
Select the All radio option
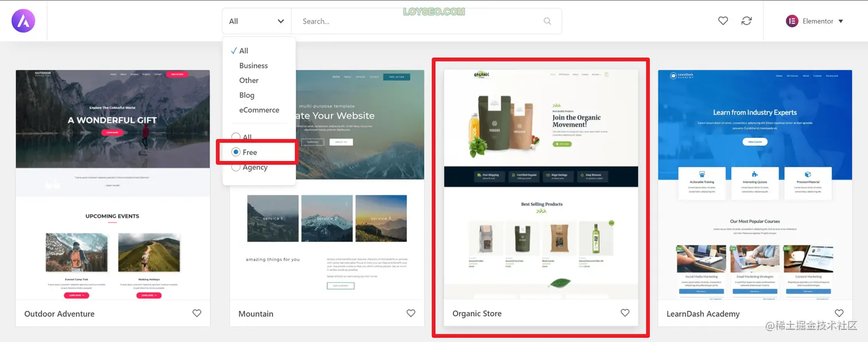click(x=236, y=137)
